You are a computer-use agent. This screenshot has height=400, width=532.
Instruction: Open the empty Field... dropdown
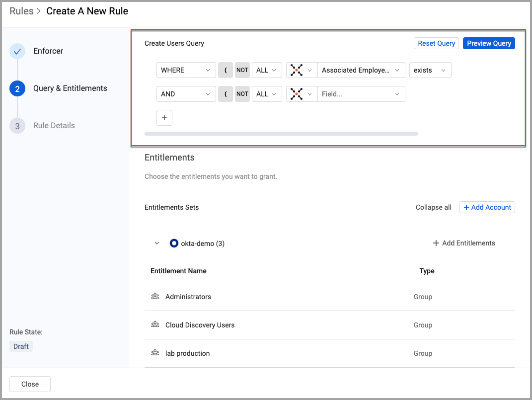click(361, 94)
